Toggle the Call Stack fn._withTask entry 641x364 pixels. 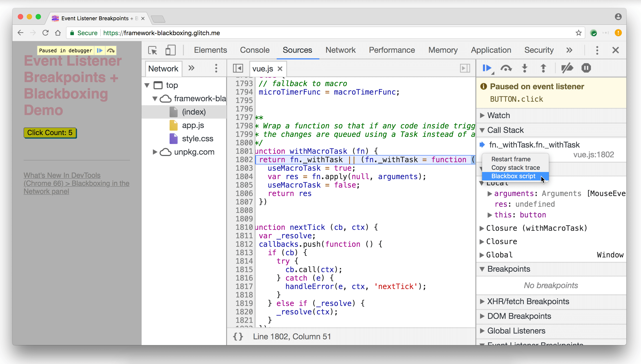pos(534,144)
